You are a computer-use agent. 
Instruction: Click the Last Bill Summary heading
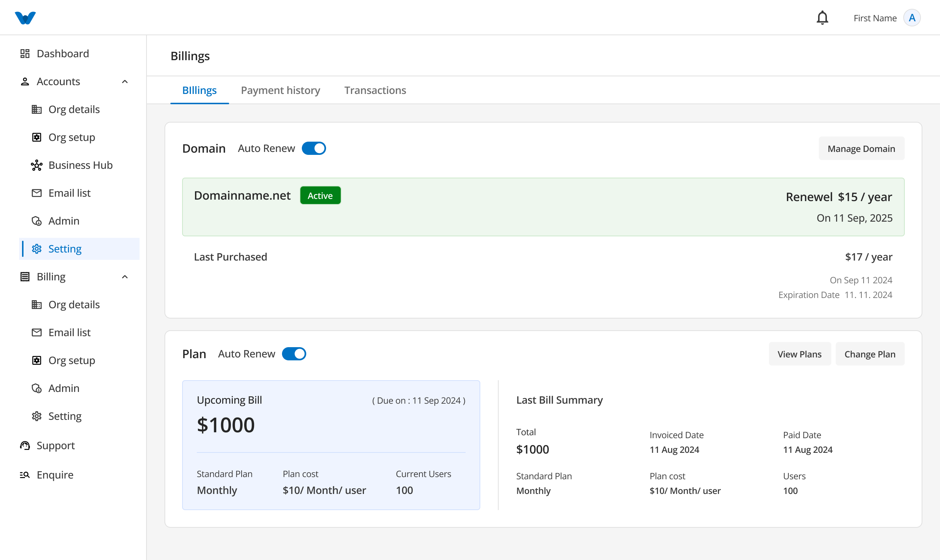560,400
